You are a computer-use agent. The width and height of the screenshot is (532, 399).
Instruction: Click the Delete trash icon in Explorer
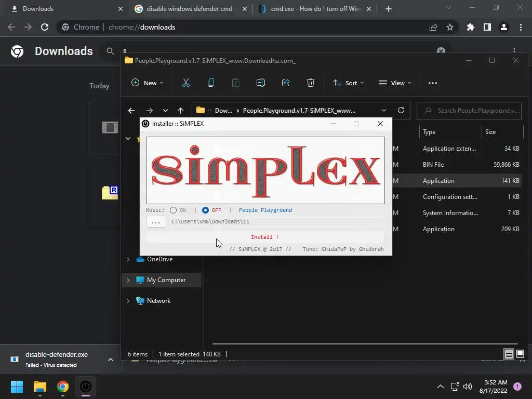click(x=311, y=83)
